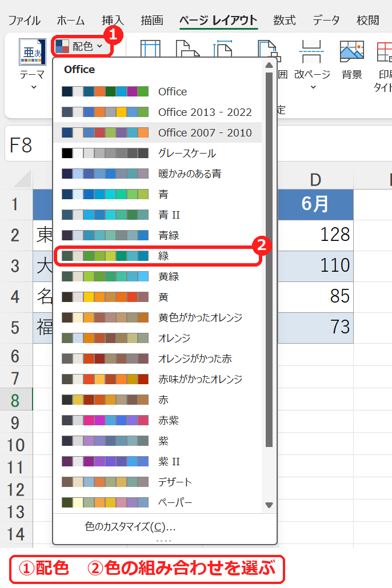Viewport: 392px width, 588px height.
Task: Click the cell containing 128
Action: click(x=315, y=235)
